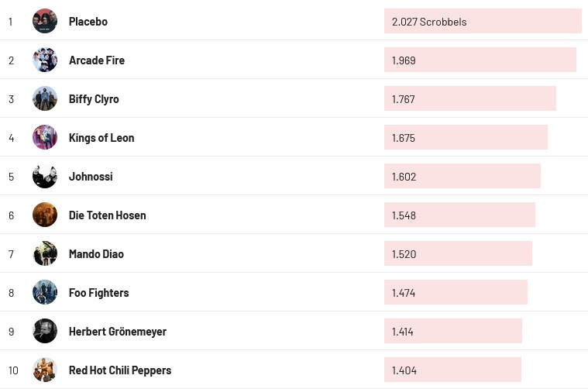
Task: Open the Biffy Clyro name link
Action: [x=94, y=99]
